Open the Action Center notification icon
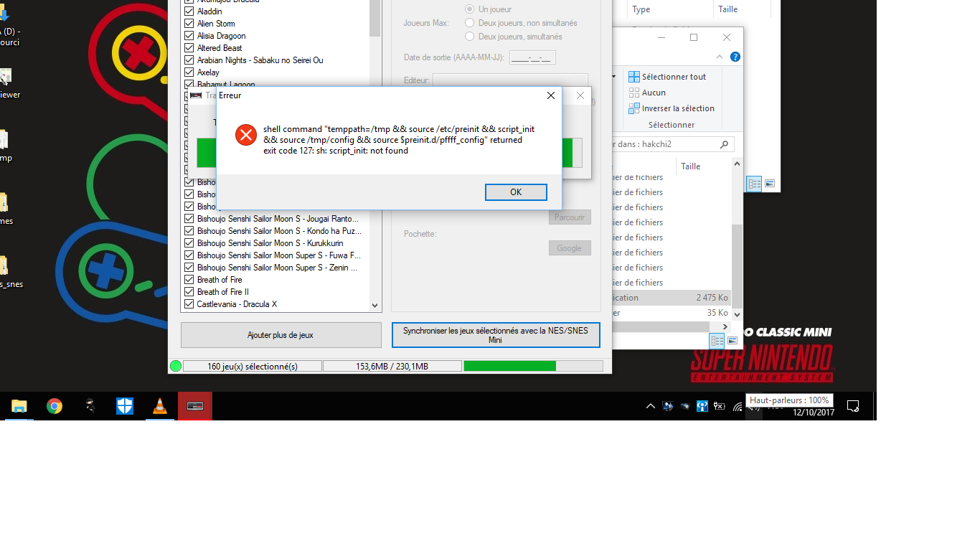980x551 pixels. pyautogui.click(x=853, y=406)
